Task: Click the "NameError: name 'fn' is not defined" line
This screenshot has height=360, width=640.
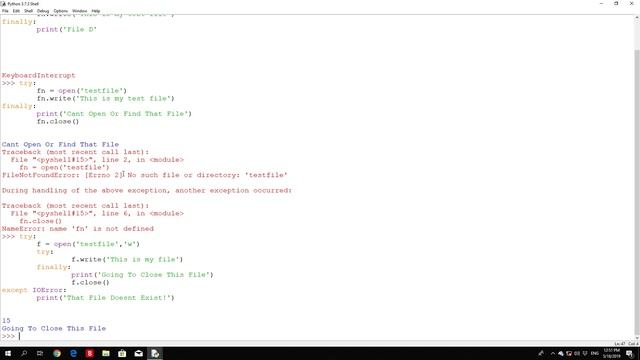Action: pyautogui.click(x=78, y=229)
